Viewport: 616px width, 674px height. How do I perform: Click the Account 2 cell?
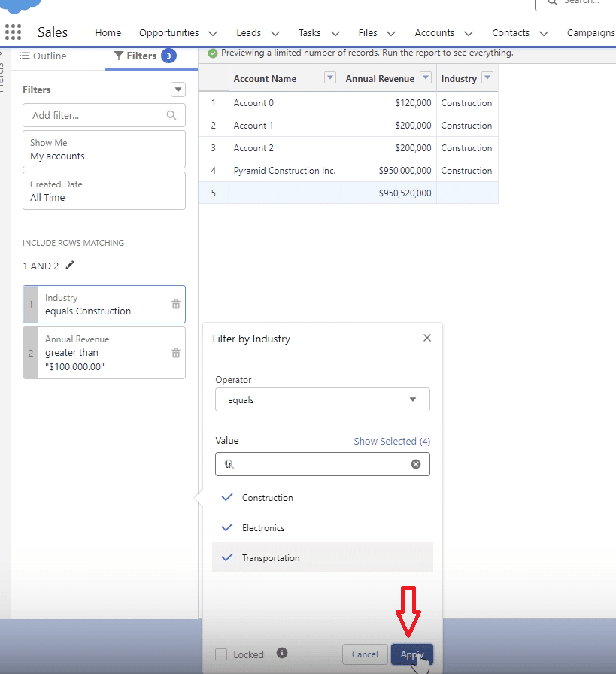[x=285, y=148]
